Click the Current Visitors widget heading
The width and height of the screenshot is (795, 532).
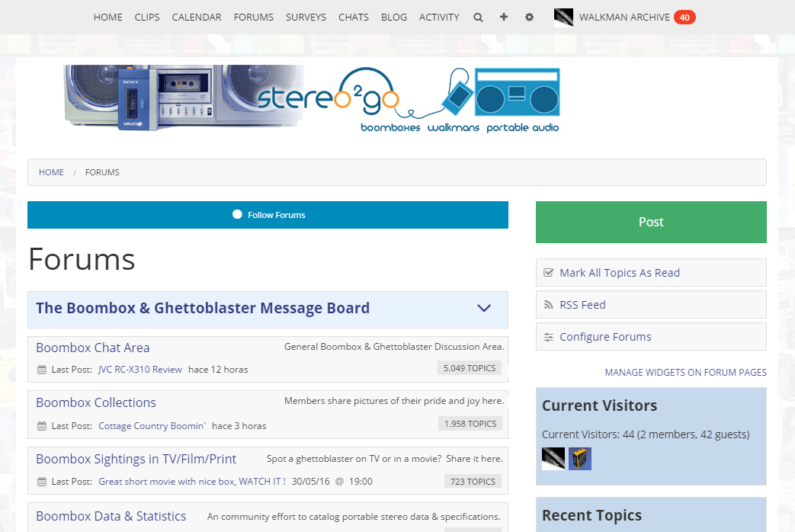coord(599,405)
